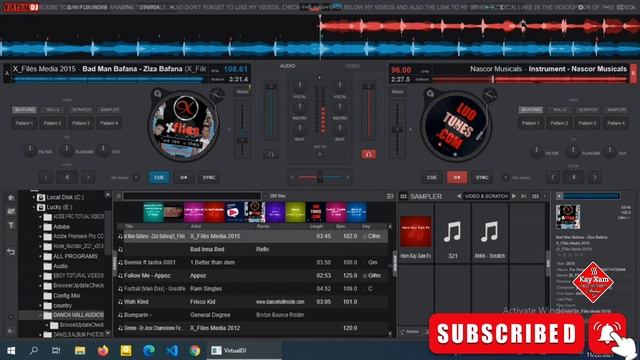Toggle SYNC on the left deck
Image resolution: width=640 pixels, height=360 pixels.
[209, 178]
